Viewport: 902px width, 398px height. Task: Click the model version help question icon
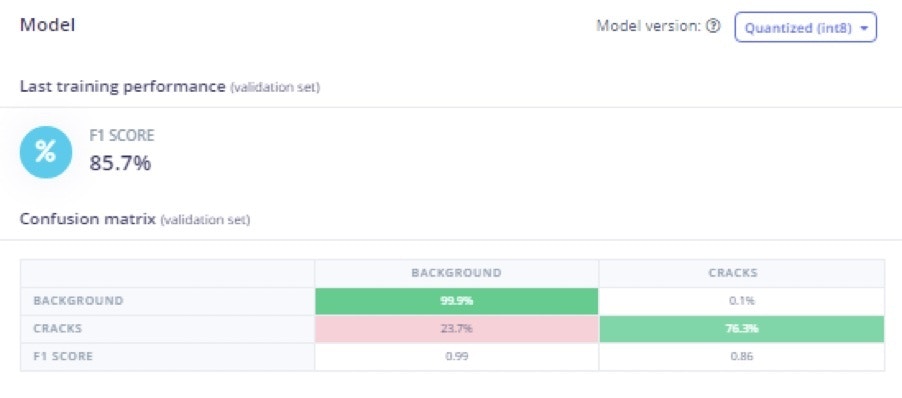(x=713, y=26)
